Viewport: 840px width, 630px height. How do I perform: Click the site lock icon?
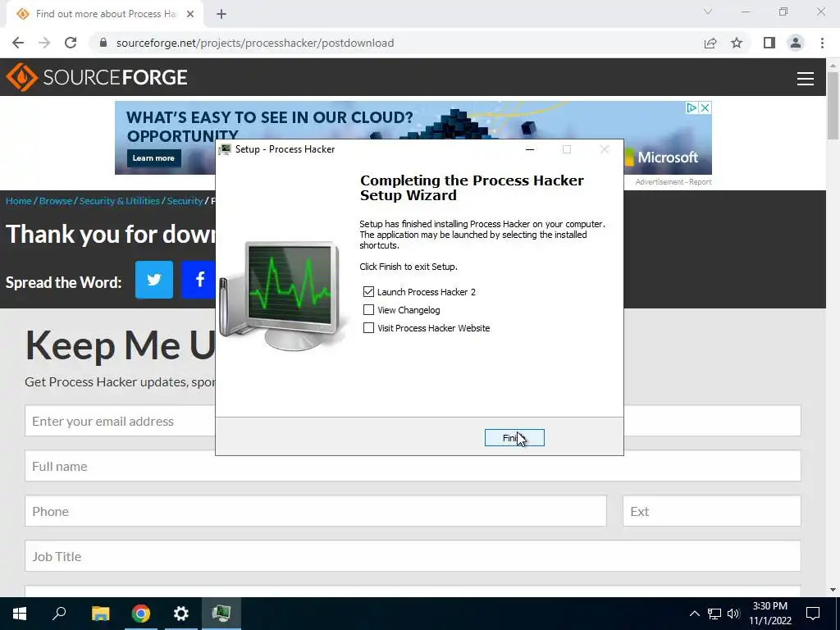[x=103, y=43]
